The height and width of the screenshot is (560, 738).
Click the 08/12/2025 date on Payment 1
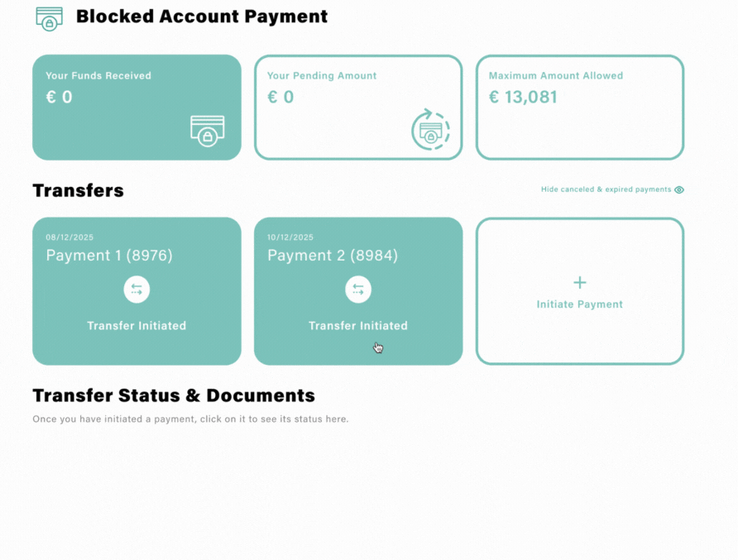click(67, 237)
